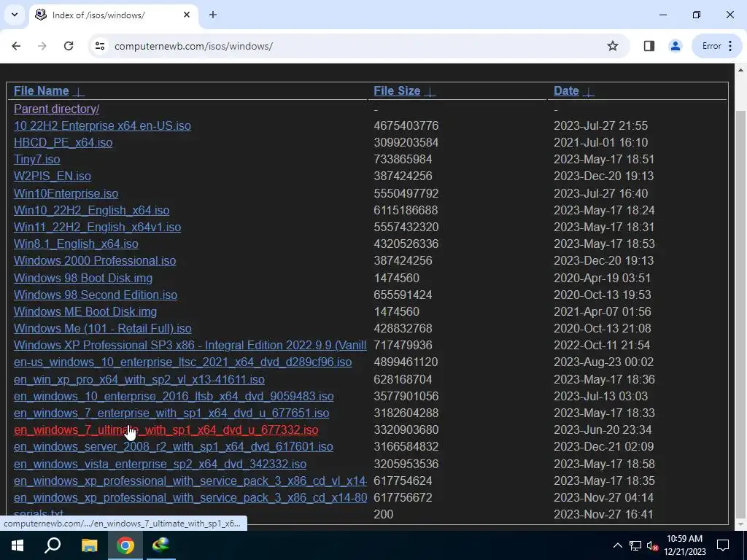Download xp_professional sp3 x86_cd_vl_x14 iso
This screenshot has width=747, height=560.
[x=190, y=481]
